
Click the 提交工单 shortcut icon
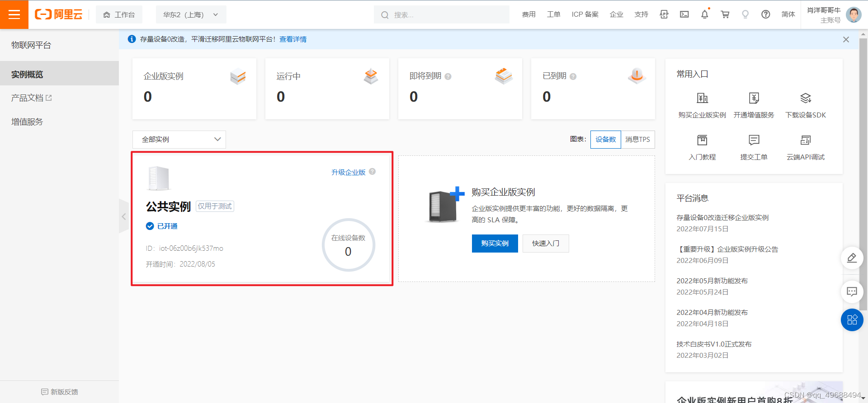tap(754, 140)
